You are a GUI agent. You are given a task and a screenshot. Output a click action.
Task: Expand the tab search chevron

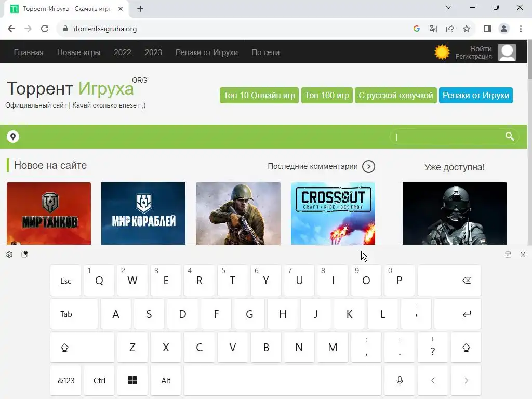(448, 7)
